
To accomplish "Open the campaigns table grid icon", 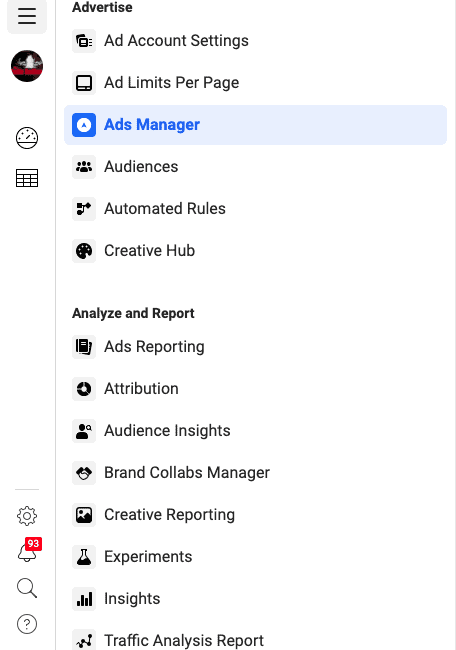I will click(27, 178).
